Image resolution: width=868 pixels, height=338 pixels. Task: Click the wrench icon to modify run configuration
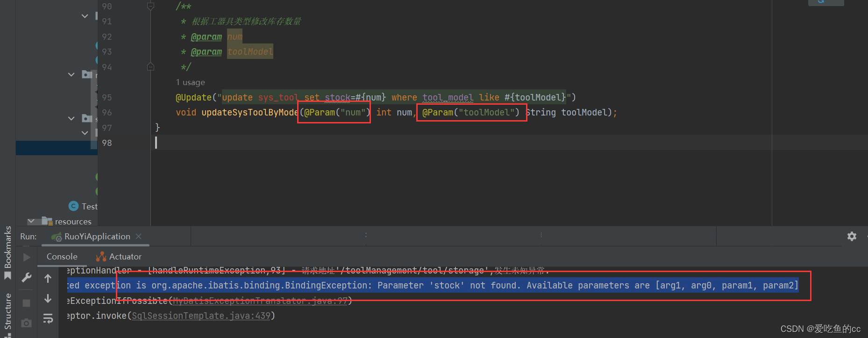pyautogui.click(x=27, y=278)
